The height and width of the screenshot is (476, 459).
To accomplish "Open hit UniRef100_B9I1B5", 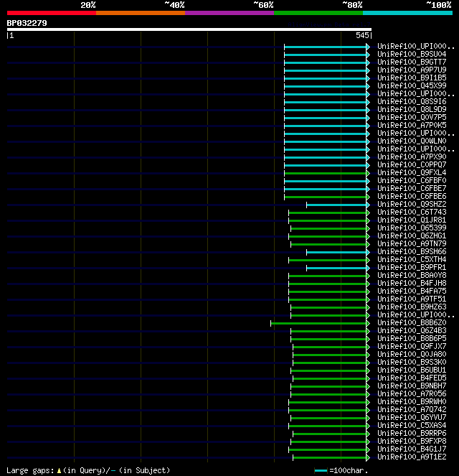I will point(412,78).
